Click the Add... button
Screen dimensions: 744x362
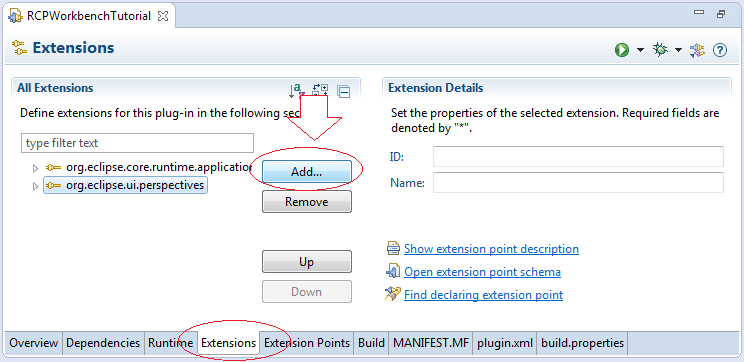(307, 172)
